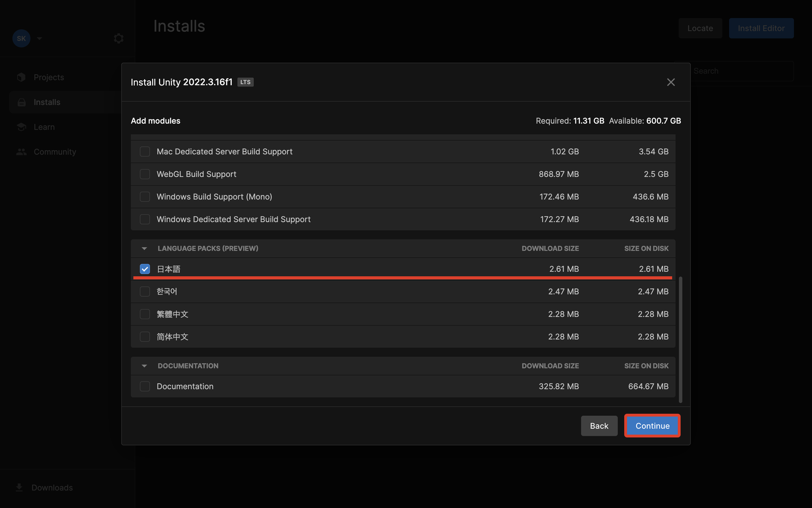
Task: Click the Windows Build Support 436.6 MB value
Action: (650, 197)
